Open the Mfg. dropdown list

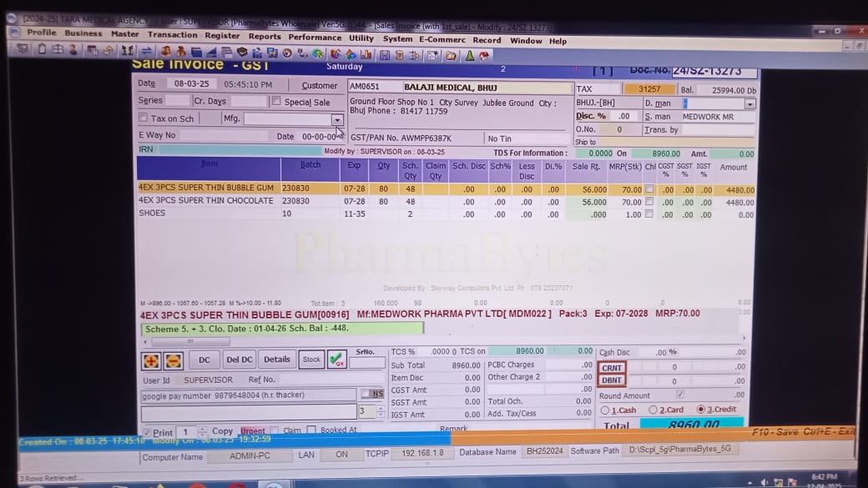click(336, 120)
